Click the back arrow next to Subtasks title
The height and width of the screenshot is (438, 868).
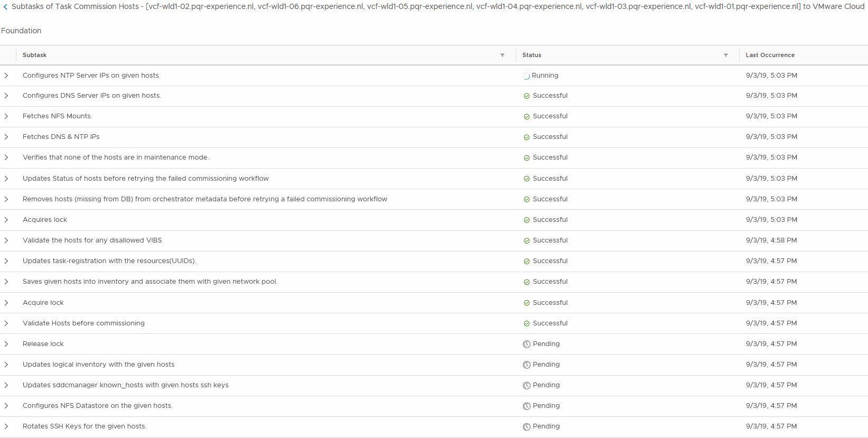click(5, 7)
